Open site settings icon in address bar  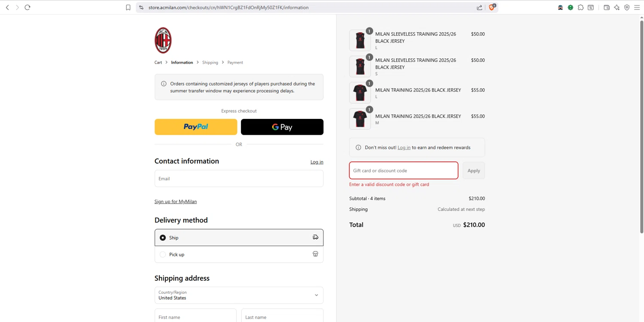click(x=141, y=7)
